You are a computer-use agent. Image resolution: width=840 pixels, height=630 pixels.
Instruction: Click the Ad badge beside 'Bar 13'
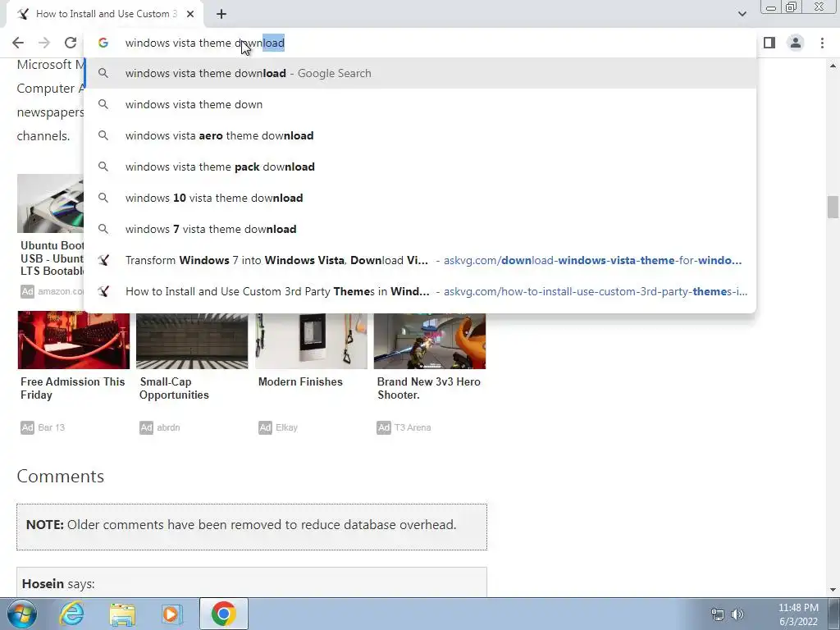click(27, 427)
